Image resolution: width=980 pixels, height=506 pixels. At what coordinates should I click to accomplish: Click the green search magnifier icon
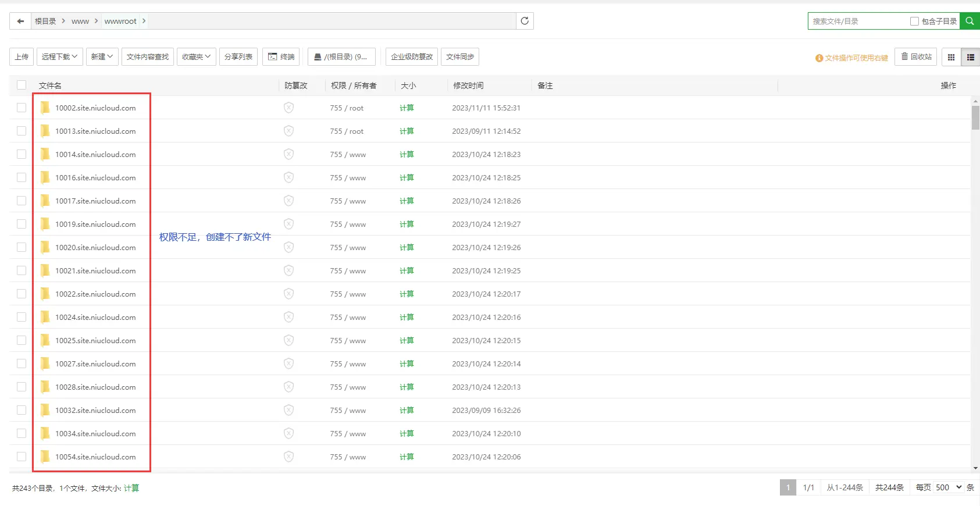970,21
